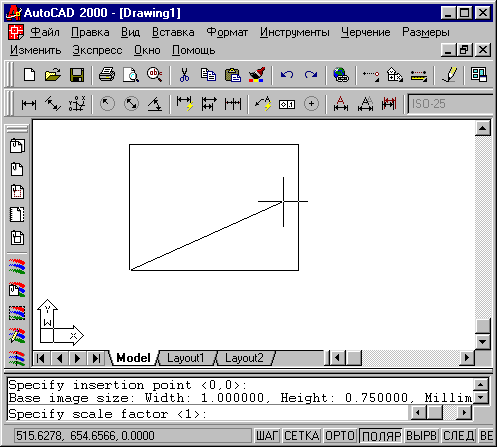Switch to the Layout2 tab

point(244,358)
